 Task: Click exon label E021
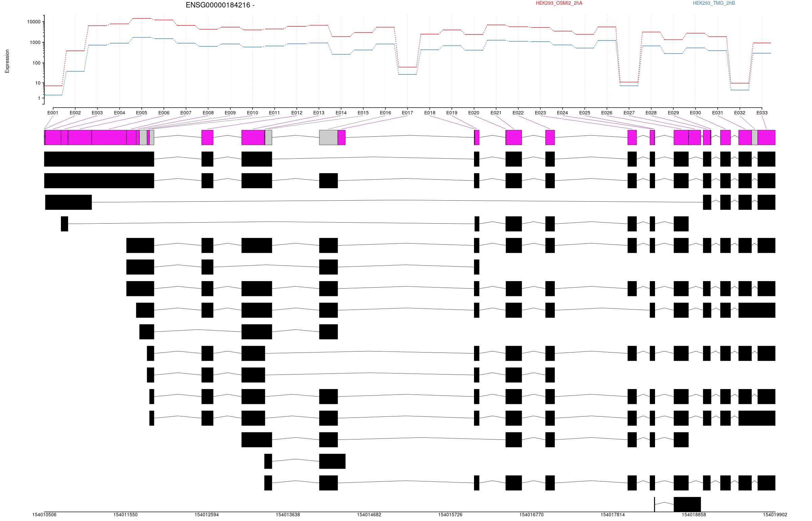496,113
